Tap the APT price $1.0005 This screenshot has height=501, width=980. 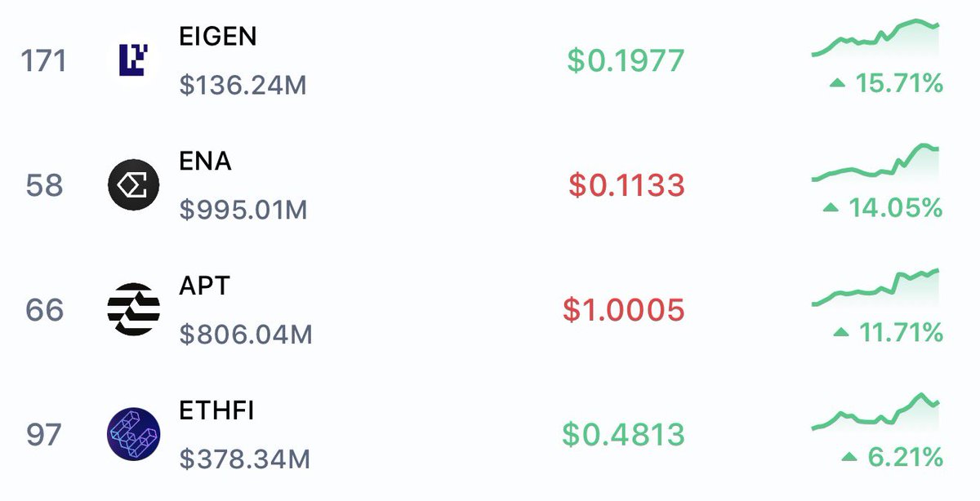click(x=623, y=310)
